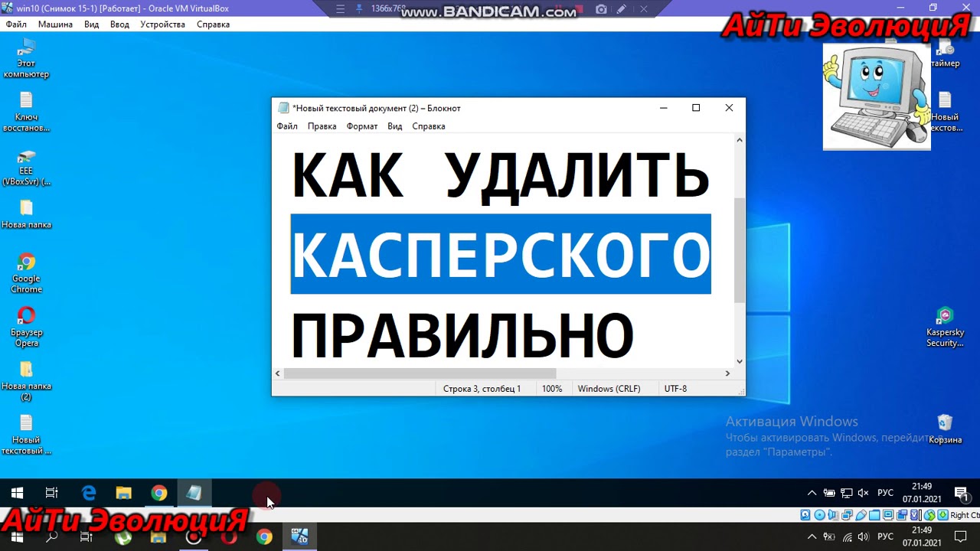Click the word ПРАВИЛЬНО in Notepad

pos(462,335)
